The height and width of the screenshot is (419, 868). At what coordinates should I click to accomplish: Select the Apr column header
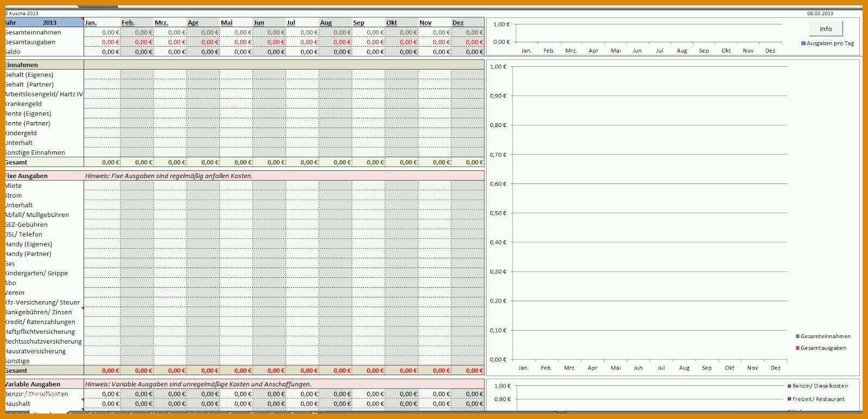203,23
